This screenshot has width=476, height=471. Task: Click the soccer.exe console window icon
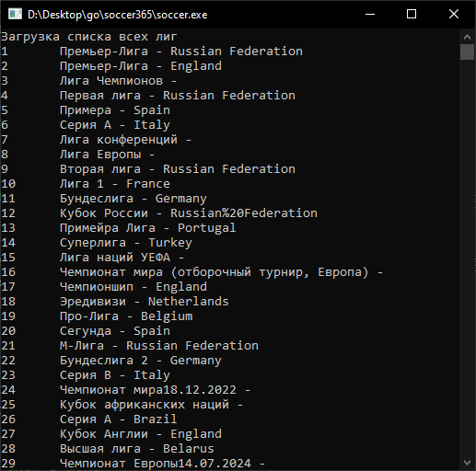click(15, 14)
